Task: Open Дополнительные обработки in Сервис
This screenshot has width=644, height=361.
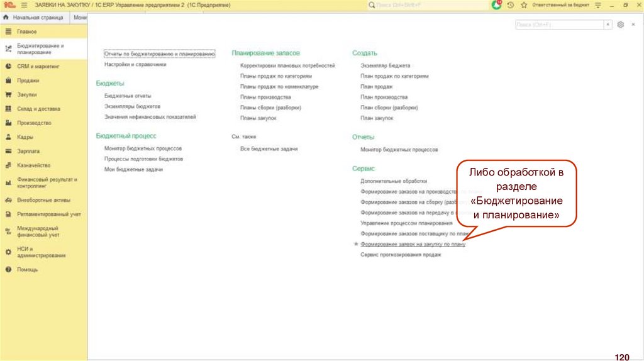Action: pos(394,181)
